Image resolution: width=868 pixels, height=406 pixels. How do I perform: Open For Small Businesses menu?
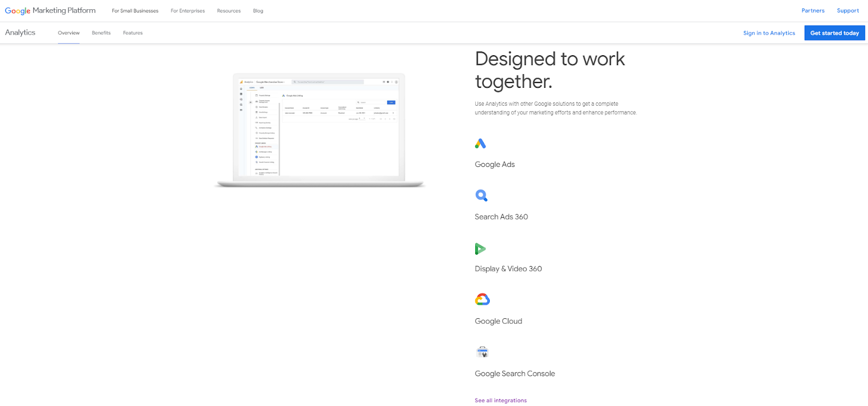click(135, 11)
